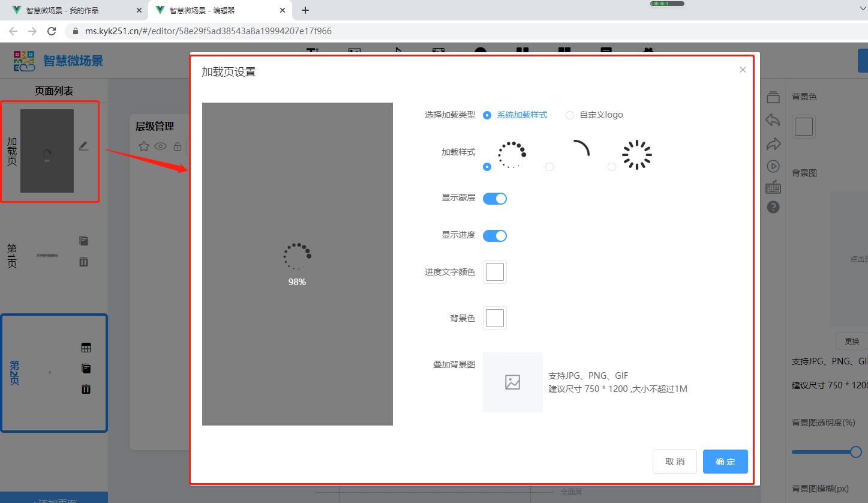
Task: Open the 进度文字颜色 color picker
Action: (x=495, y=272)
